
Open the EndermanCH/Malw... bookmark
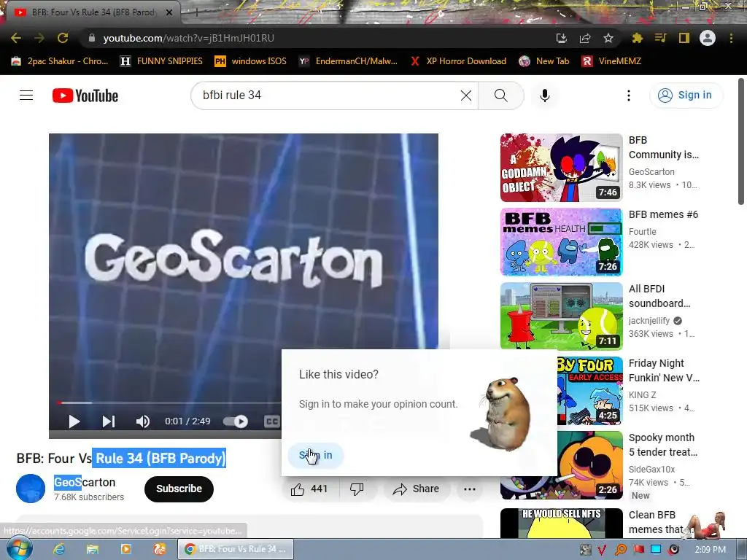coord(348,61)
